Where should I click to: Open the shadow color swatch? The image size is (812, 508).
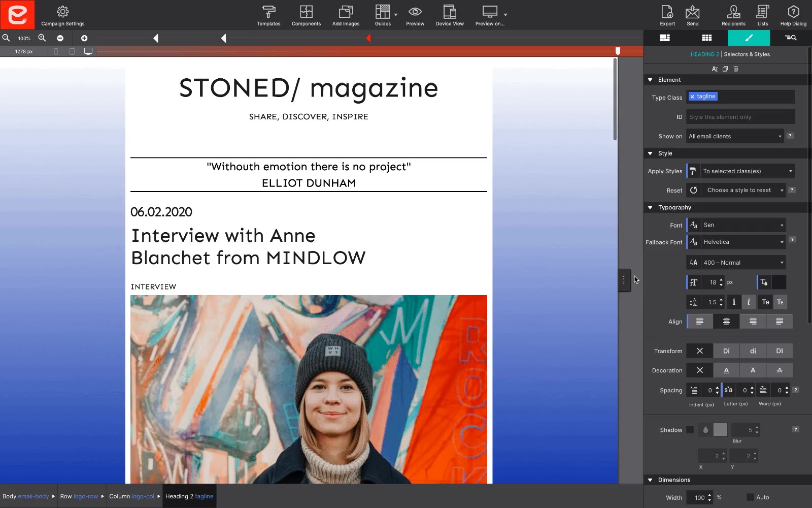(x=720, y=430)
